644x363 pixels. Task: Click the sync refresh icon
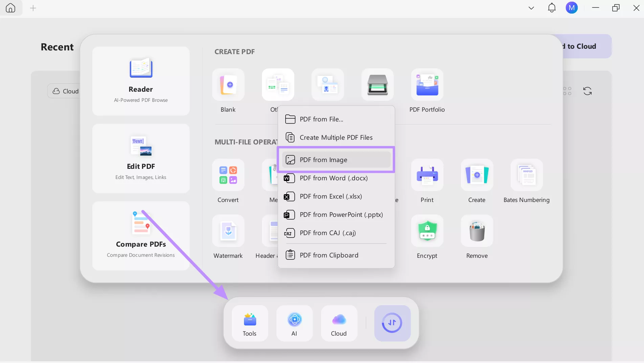coord(588,91)
